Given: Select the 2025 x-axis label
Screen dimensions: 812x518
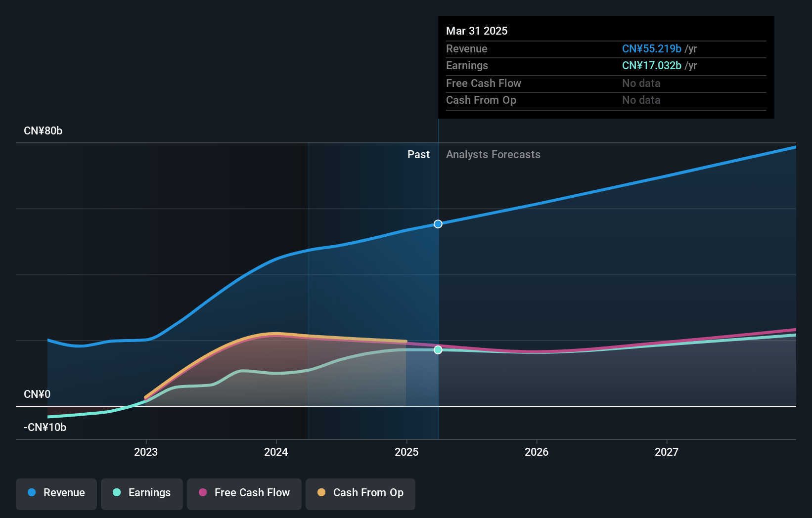Looking at the screenshot, I should tap(406, 452).
